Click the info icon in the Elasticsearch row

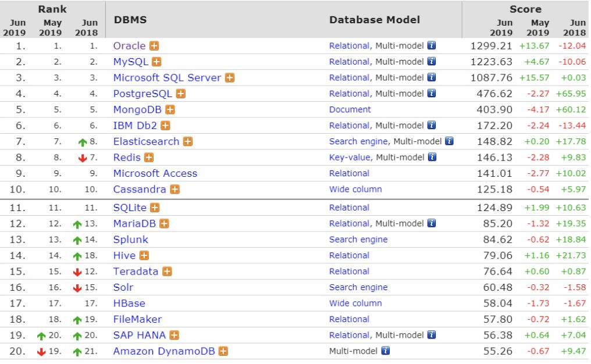click(x=449, y=141)
